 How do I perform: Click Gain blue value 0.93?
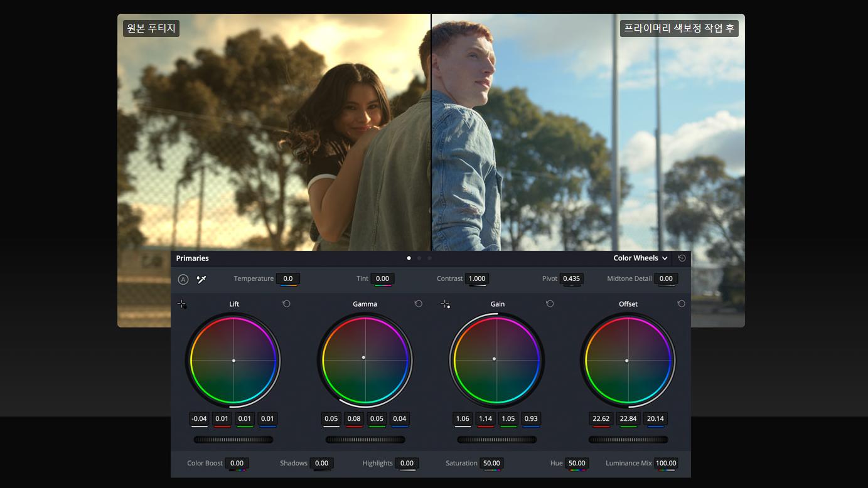coord(531,418)
